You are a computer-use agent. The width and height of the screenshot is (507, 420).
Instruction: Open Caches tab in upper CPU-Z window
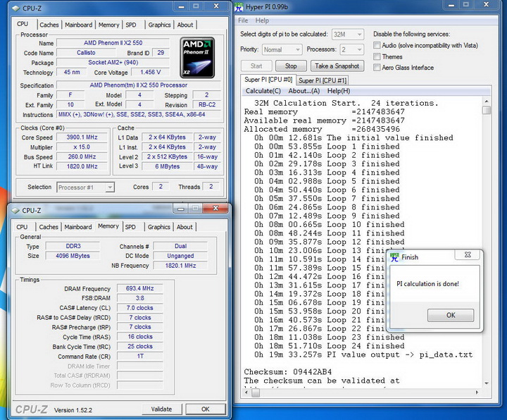[x=49, y=25]
